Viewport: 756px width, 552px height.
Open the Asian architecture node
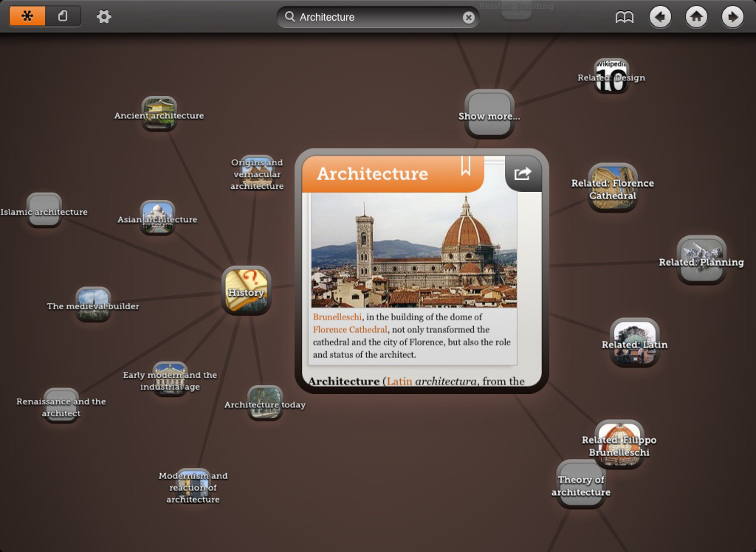coord(157,218)
